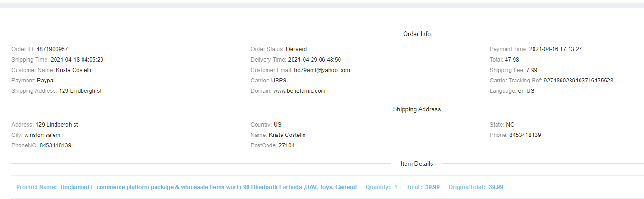Click the Carrier Tracking Ref number

pyautogui.click(x=578, y=81)
